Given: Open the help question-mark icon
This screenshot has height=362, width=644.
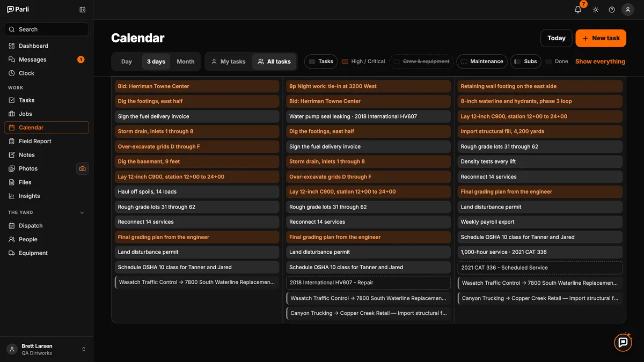Looking at the screenshot, I should click(x=612, y=10).
